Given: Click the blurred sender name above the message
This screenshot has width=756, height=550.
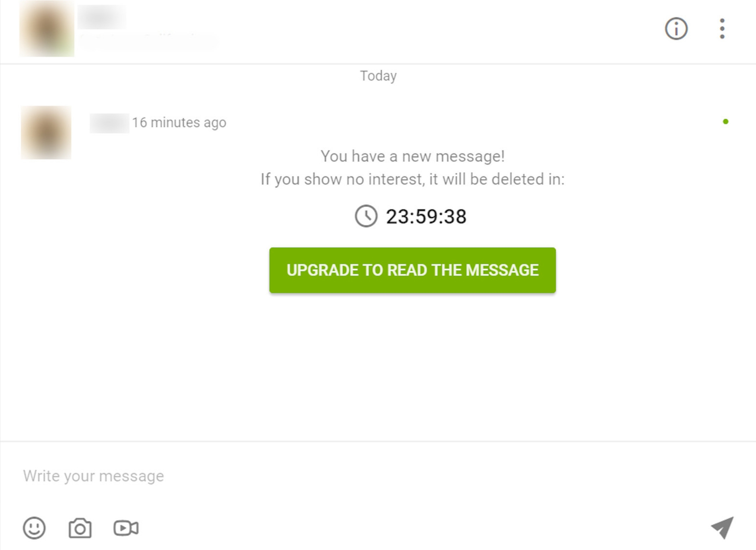Looking at the screenshot, I should pyautogui.click(x=109, y=123).
